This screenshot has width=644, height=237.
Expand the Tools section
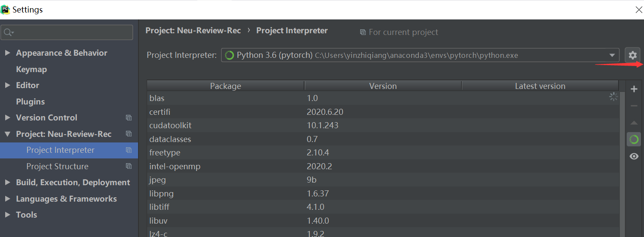7,215
